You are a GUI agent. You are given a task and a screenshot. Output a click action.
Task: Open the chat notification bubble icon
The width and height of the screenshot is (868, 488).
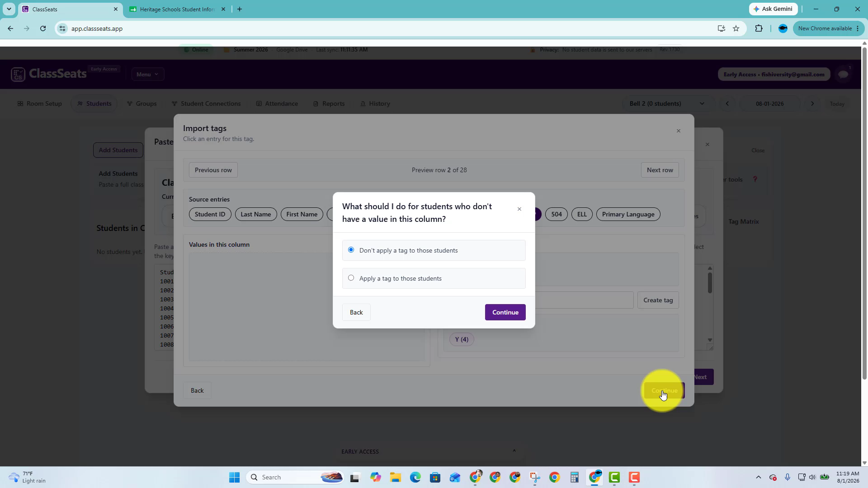843,75
